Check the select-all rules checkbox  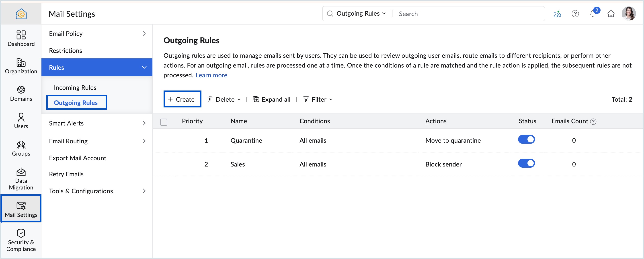(x=164, y=122)
